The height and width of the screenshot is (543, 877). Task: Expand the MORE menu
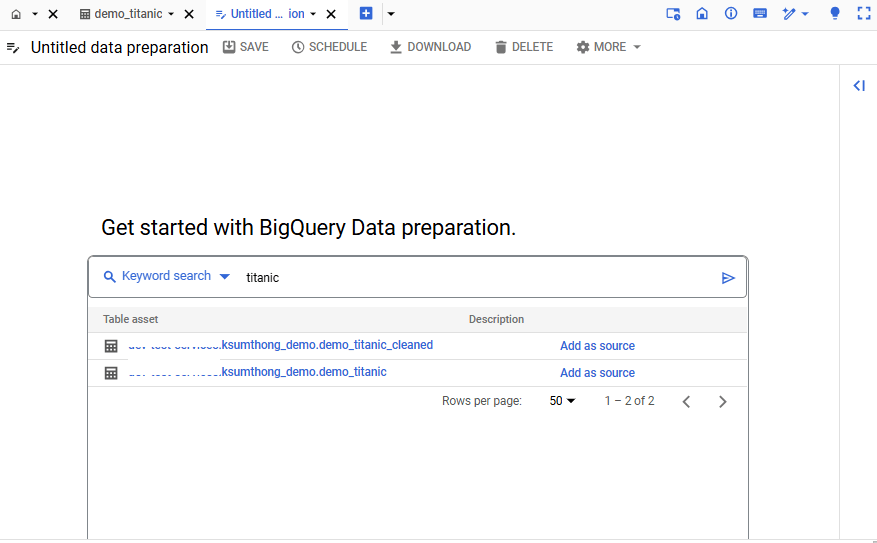pyautogui.click(x=609, y=47)
